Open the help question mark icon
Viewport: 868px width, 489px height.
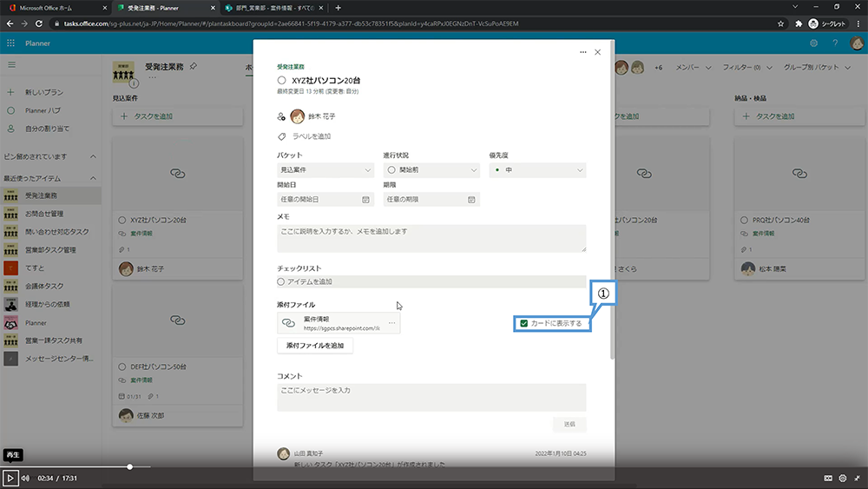click(835, 43)
